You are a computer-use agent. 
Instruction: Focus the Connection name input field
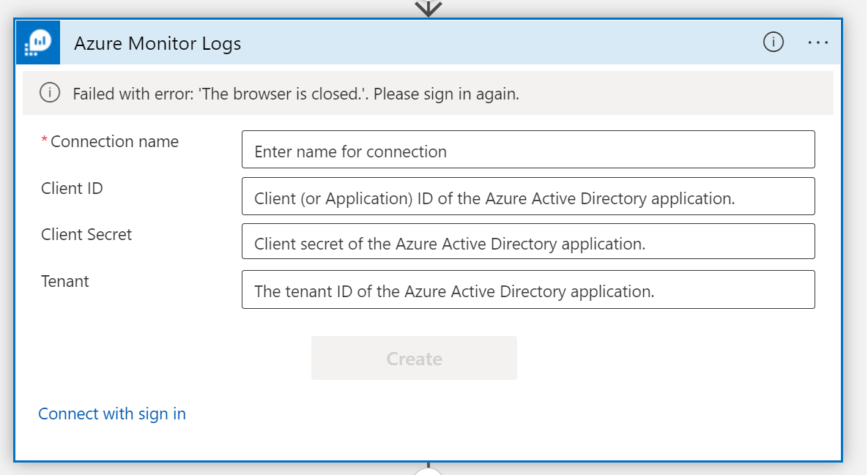tap(528, 149)
